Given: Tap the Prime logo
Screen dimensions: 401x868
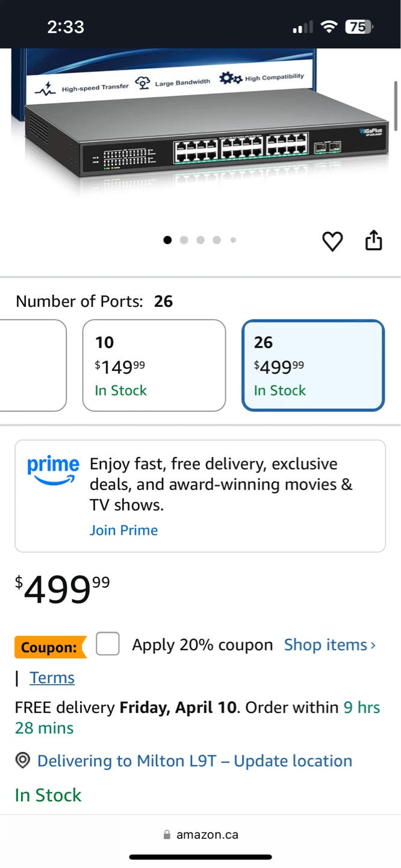Looking at the screenshot, I should click(53, 470).
